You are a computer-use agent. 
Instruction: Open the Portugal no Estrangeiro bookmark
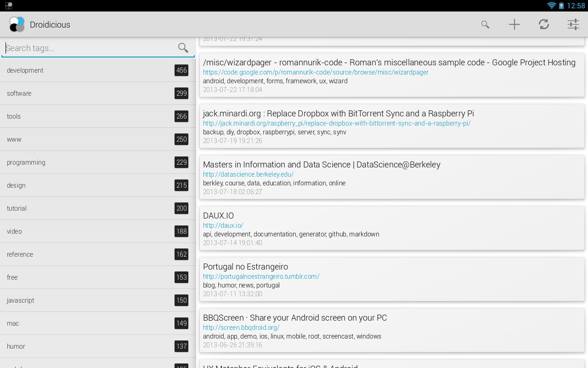(245, 267)
